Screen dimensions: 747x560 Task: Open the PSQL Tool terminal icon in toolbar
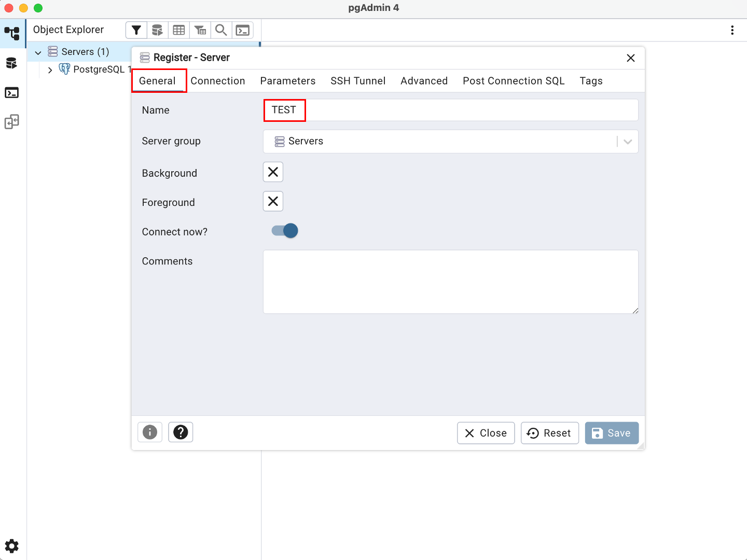point(242,30)
